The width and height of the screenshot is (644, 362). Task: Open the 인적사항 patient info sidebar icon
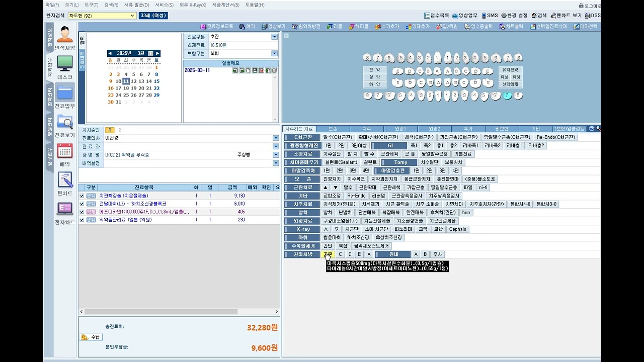(x=65, y=39)
